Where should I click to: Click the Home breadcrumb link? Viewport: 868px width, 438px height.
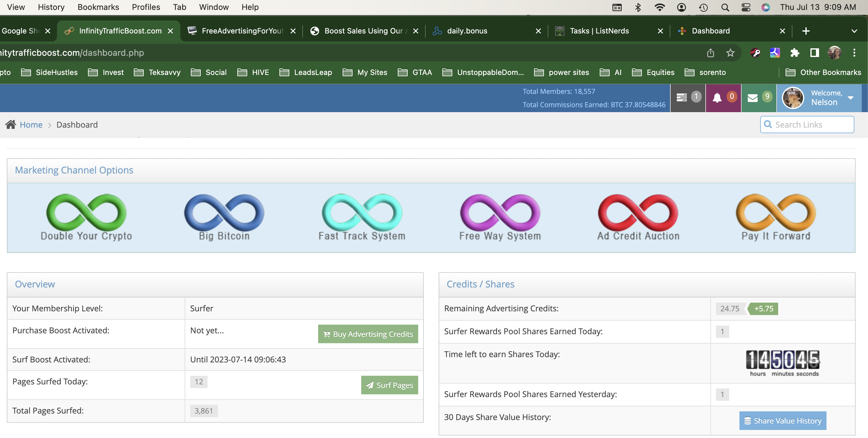click(31, 125)
